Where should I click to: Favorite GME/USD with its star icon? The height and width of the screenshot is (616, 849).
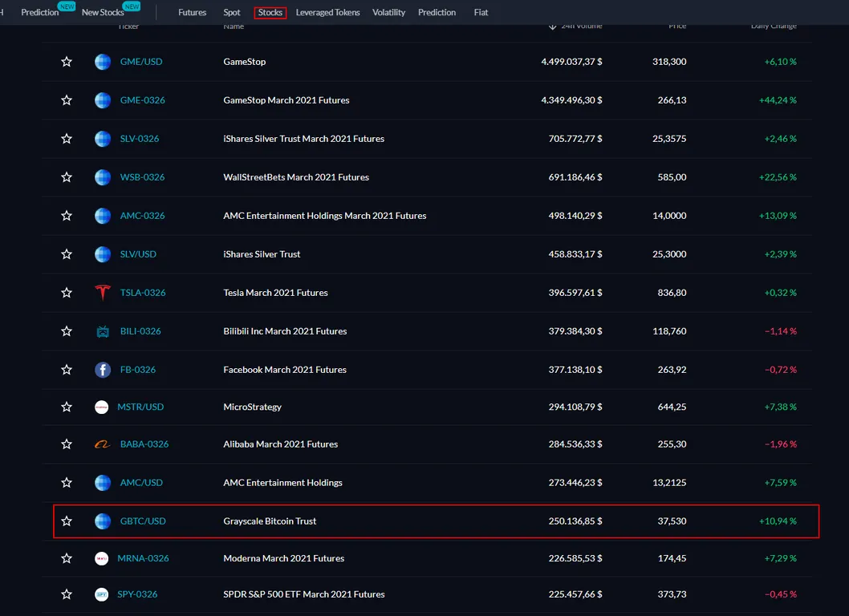click(67, 62)
